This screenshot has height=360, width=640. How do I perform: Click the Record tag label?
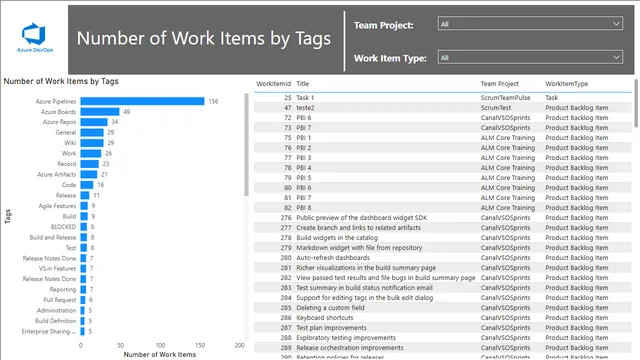[67, 164]
